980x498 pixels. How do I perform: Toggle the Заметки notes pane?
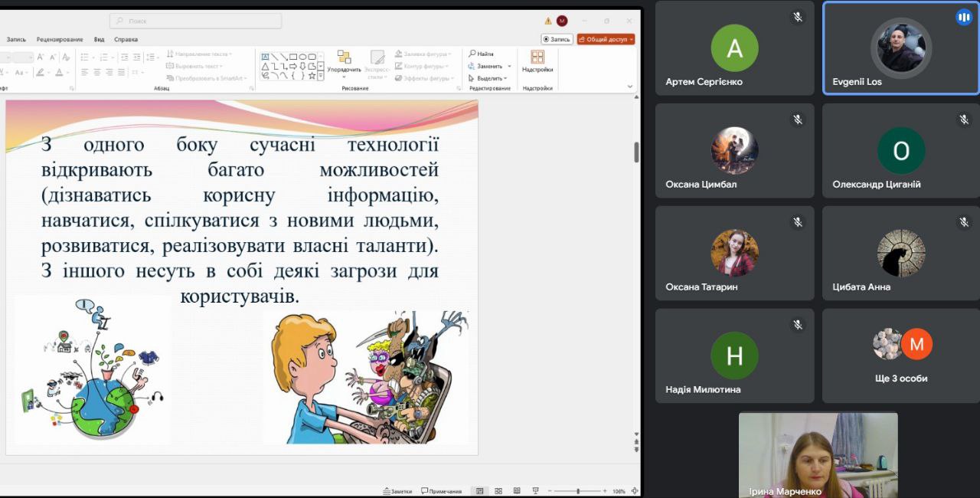click(x=397, y=491)
